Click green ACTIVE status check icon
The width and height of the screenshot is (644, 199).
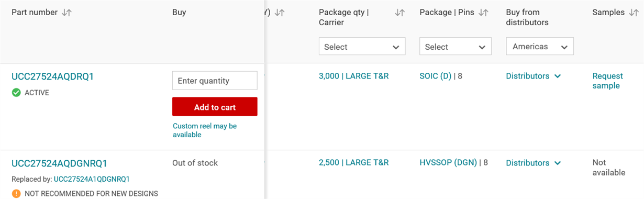click(16, 93)
